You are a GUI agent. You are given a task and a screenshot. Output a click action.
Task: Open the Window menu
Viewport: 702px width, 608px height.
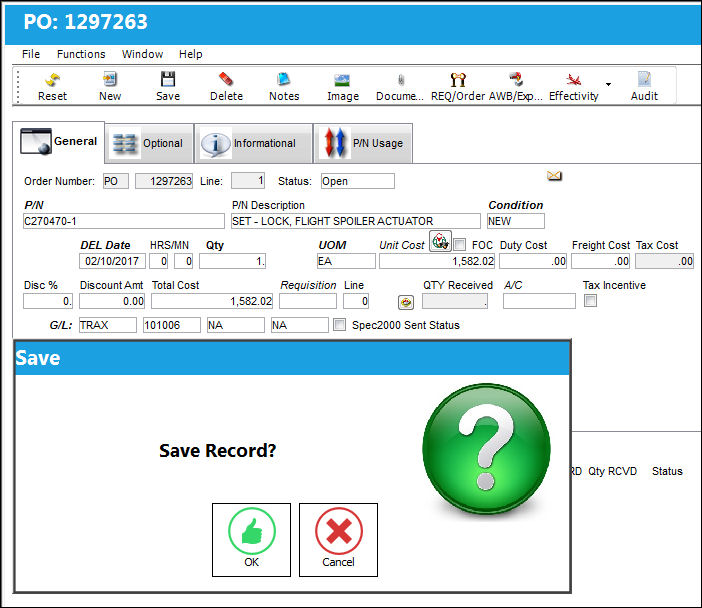142,54
